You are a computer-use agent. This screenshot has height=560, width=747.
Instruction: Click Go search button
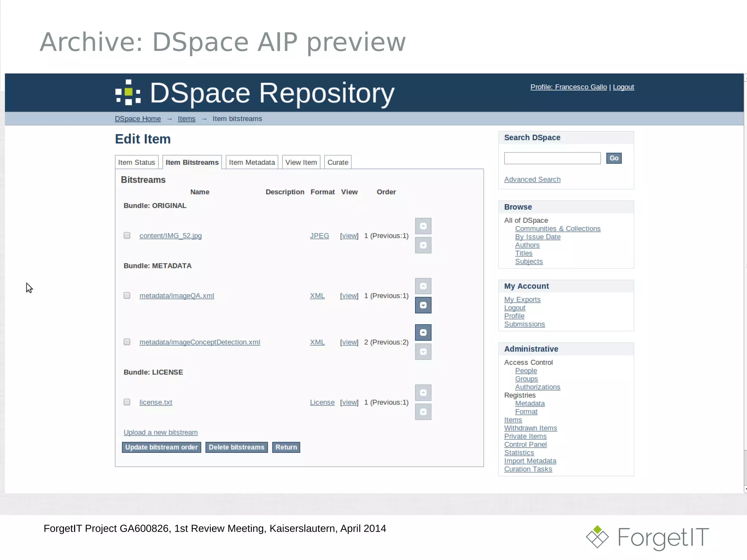coord(614,158)
